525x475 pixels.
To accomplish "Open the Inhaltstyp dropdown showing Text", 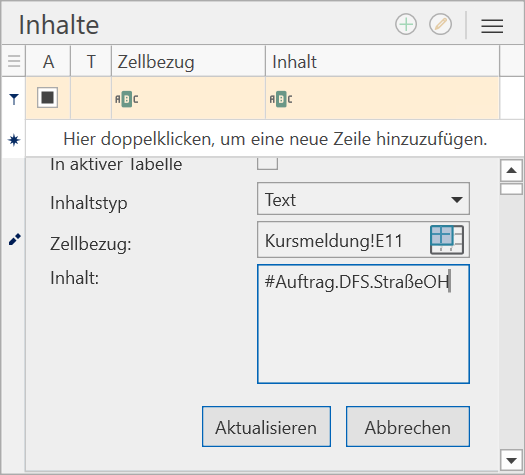I will 363,199.
